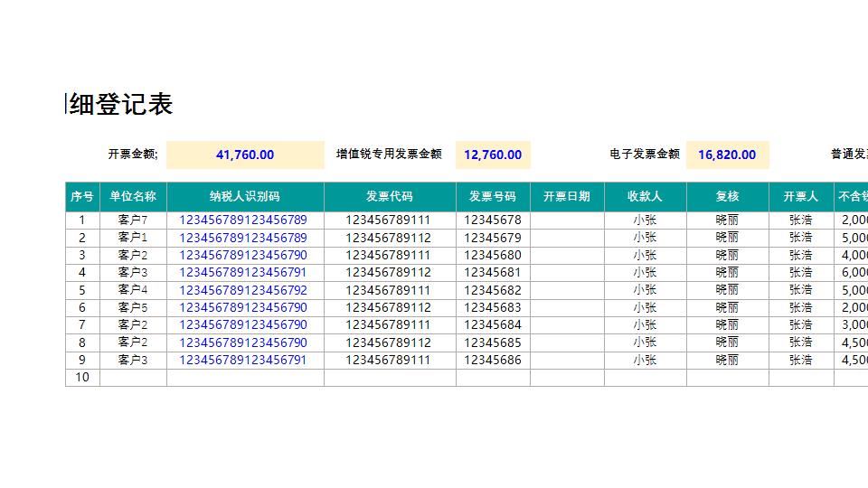Select taxpayer ID in row 1
Viewport: 868px width, 488px height.
[243, 221]
